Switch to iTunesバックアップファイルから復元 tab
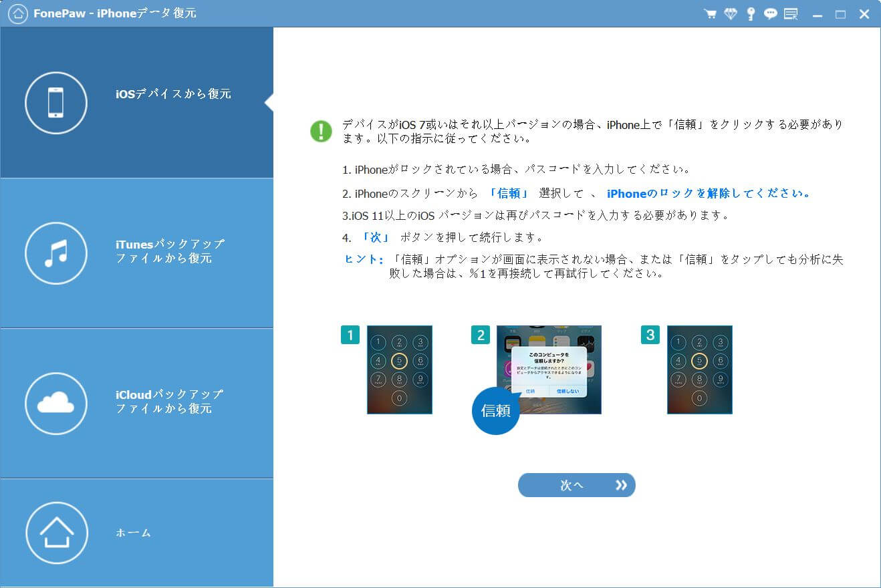The height and width of the screenshot is (588, 881). (137, 253)
